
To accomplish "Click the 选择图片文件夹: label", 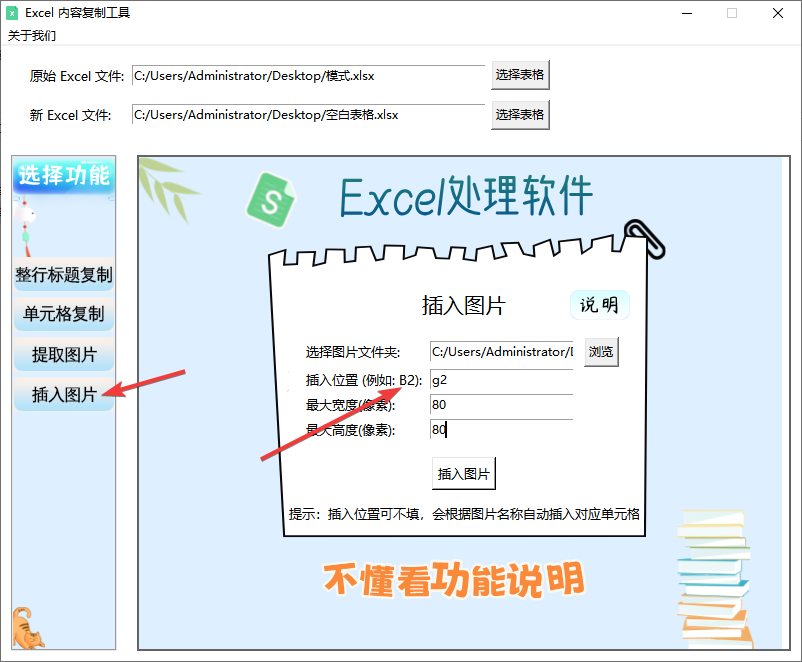I will coord(353,352).
